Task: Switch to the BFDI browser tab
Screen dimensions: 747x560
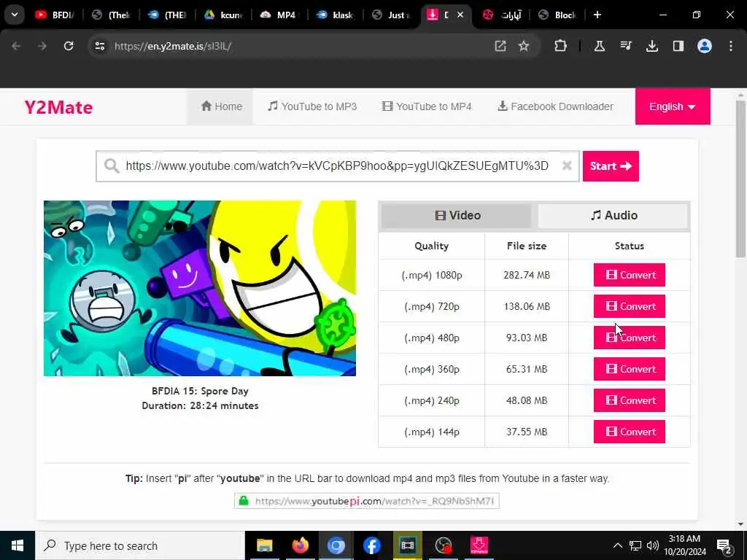Action: coord(55,15)
